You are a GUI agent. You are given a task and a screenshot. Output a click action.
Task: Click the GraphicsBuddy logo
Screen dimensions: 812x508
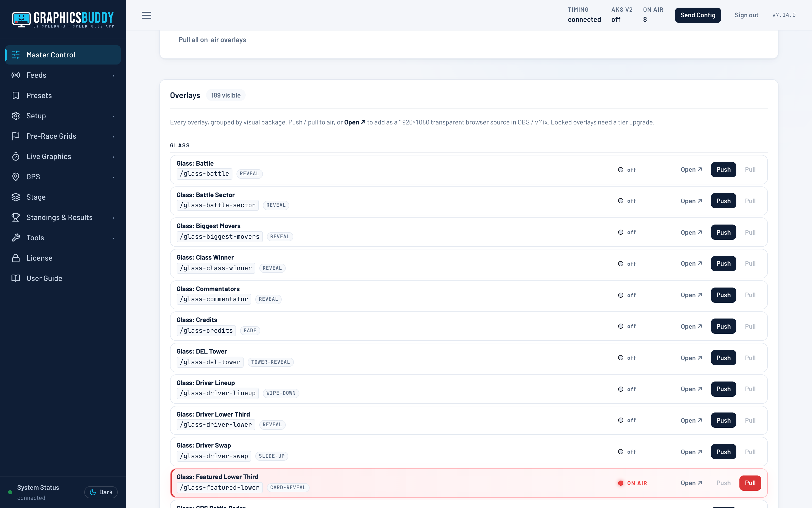(x=63, y=20)
